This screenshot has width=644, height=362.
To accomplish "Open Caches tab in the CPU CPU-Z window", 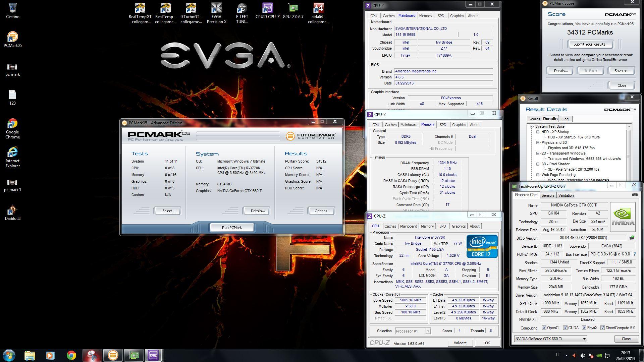I will (x=390, y=226).
